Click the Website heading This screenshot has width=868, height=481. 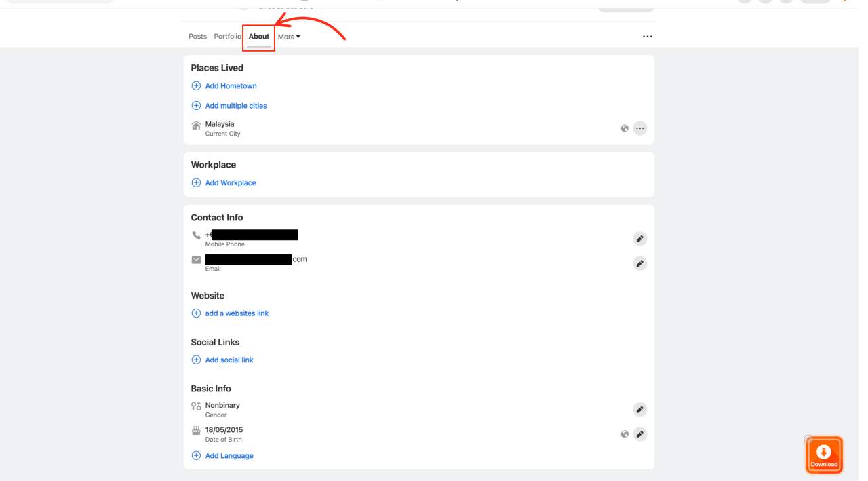[x=208, y=296]
